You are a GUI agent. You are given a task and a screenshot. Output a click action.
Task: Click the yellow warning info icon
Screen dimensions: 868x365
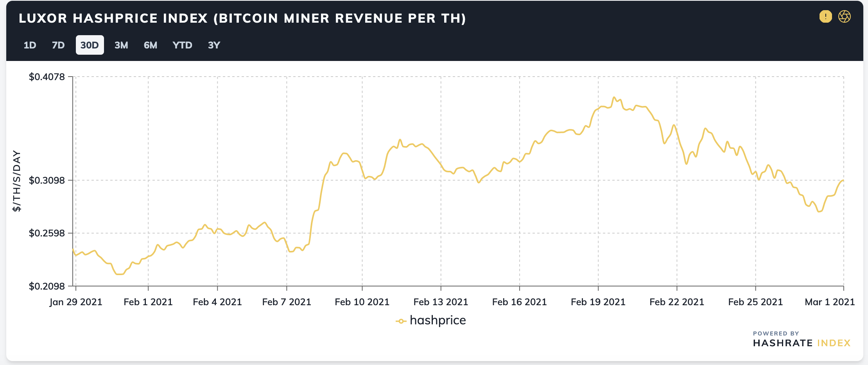825,16
